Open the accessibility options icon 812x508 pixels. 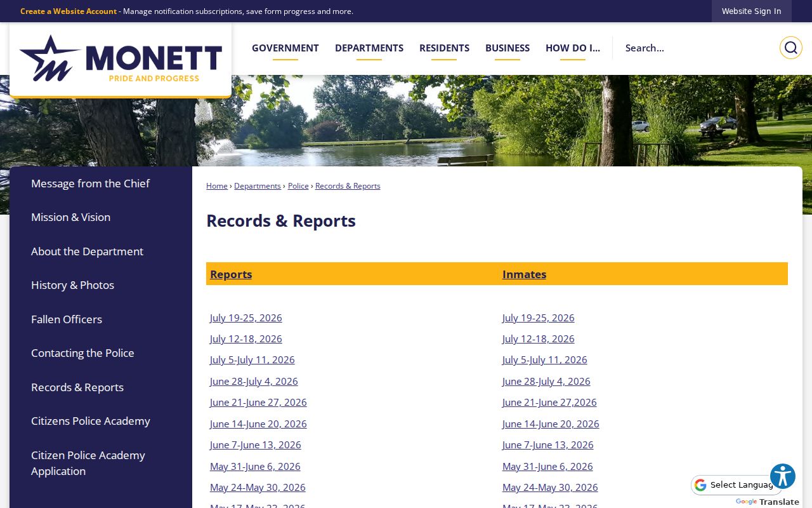[x=783, y=476]
